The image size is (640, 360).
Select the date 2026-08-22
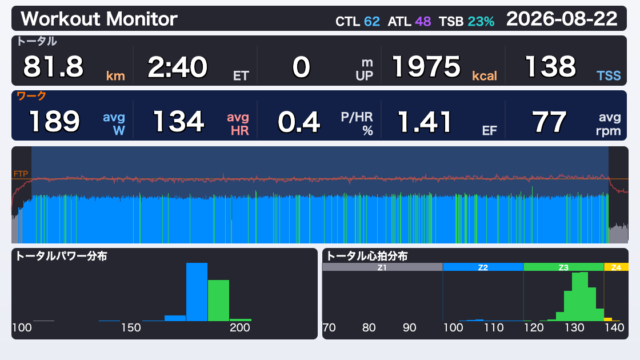click(562, 19)
